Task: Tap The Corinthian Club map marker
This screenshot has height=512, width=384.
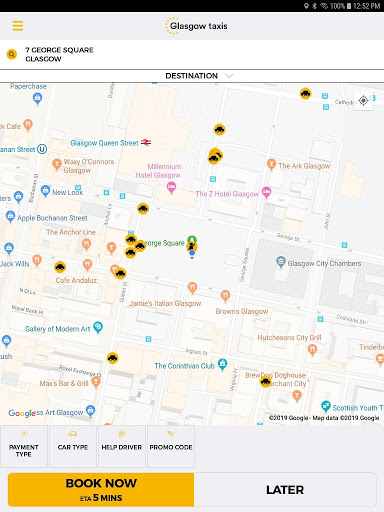Action: click(222, 364)
